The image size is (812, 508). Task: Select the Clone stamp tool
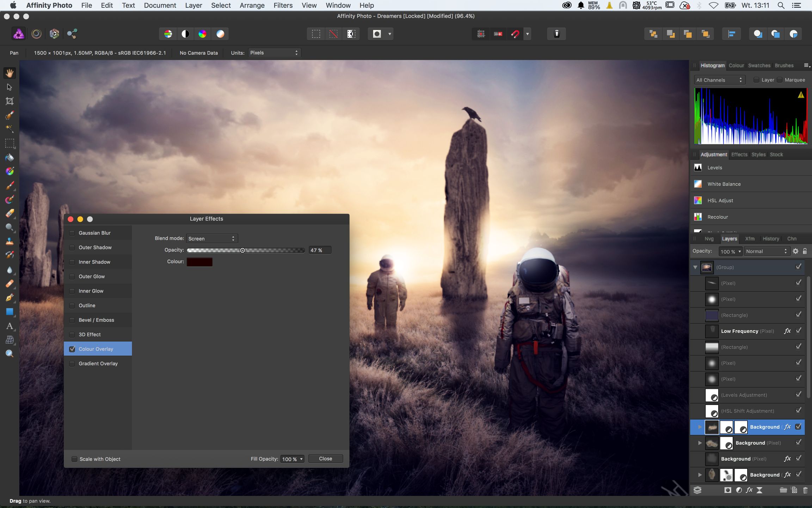pos(10,242)
